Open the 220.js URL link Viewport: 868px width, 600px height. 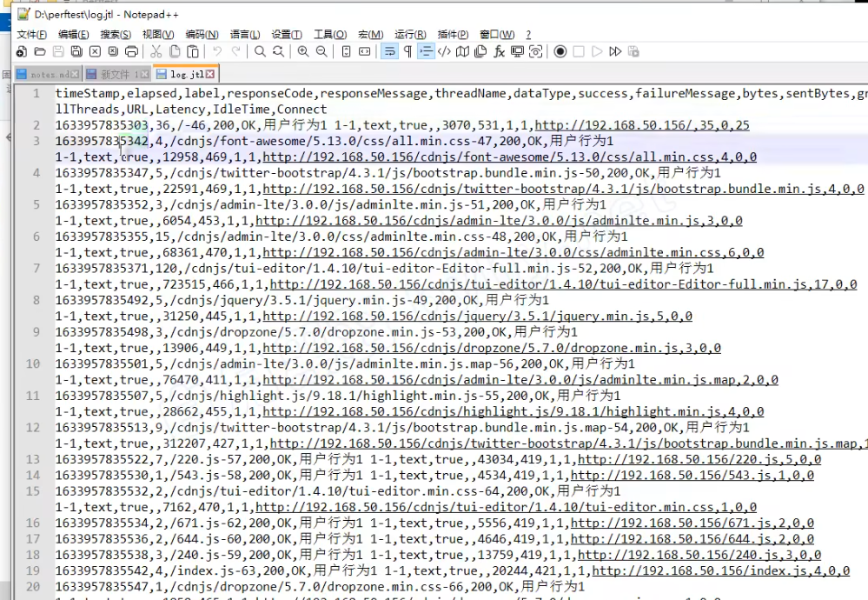tap(699, 459)
